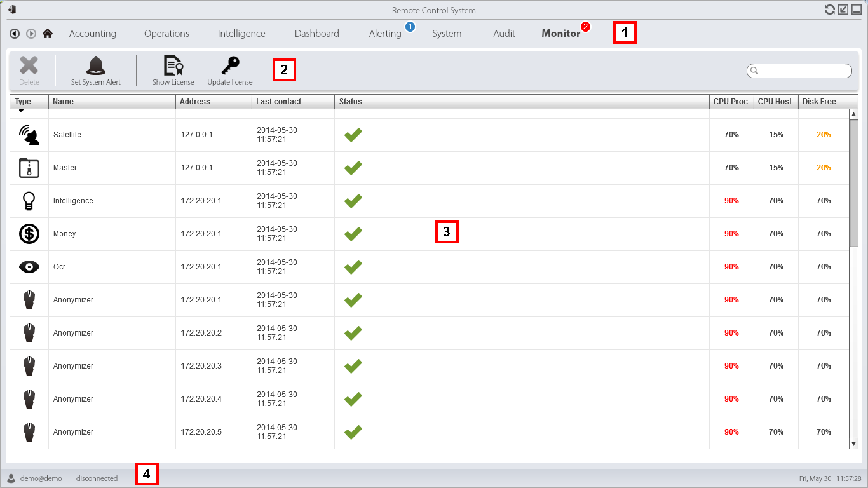Sort by CPU Host column header

tap(776, 102)
